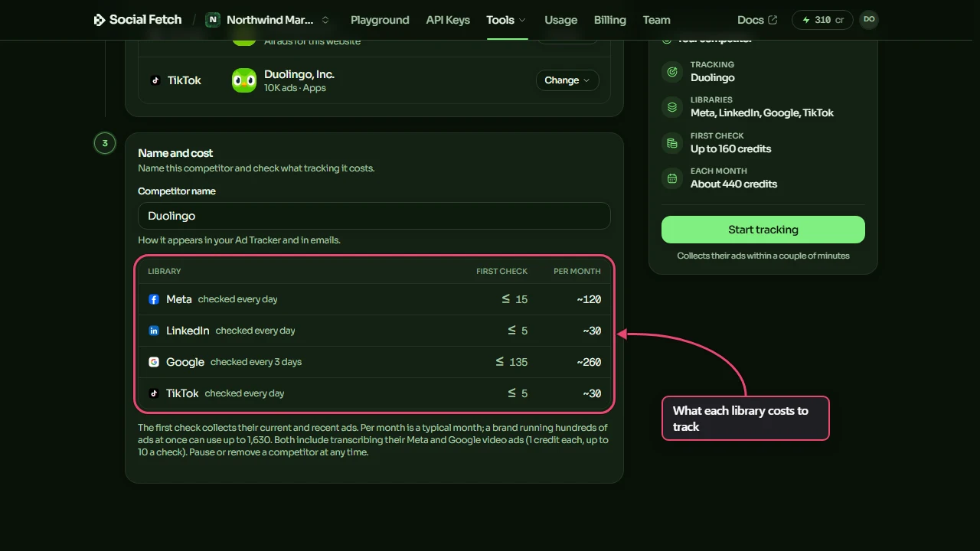This screenshot has width=980, height=551.
Task: Click the Competitor name input field
Action: click(374, 216)
